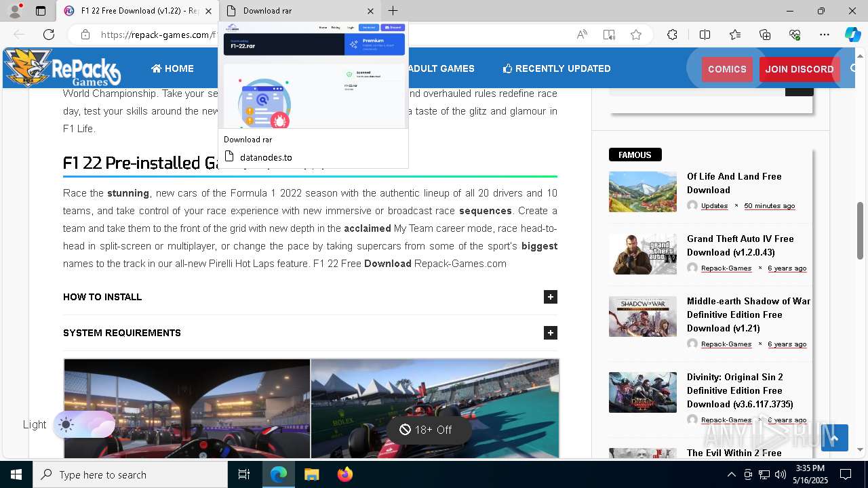Viewport: 868px width, 488px height.
Task: Open the volume control in system tray
Action: [x=781, y=474]
